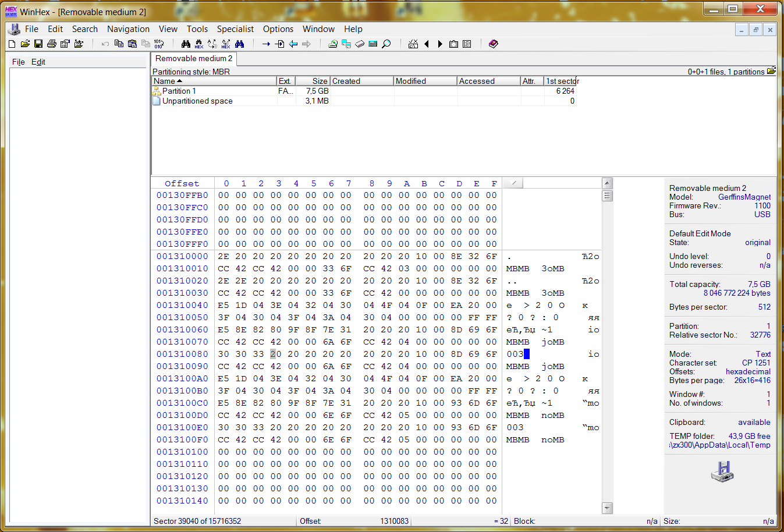Open the left panel's Edit menu

[x=38, y=62]
